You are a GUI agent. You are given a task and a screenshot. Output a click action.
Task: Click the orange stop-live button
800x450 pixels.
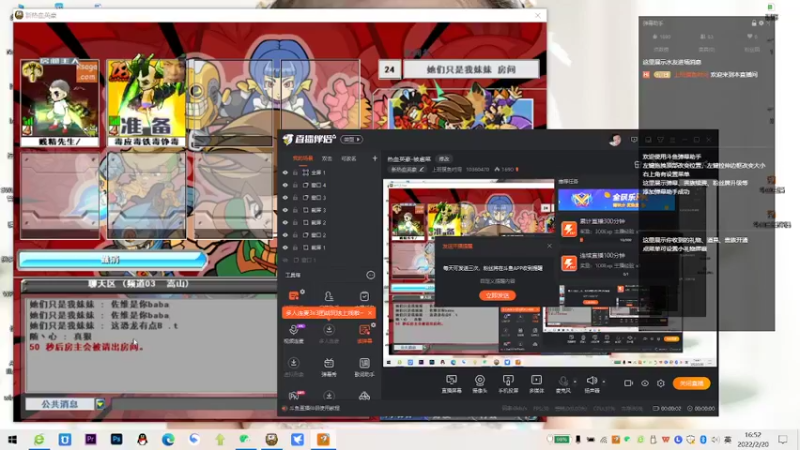tap(691, 383)
